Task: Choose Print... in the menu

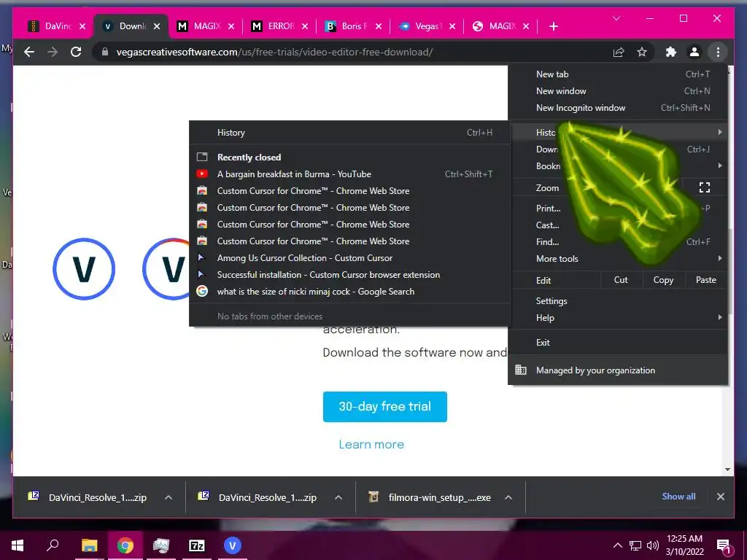Action: click(x=619, y=208)
